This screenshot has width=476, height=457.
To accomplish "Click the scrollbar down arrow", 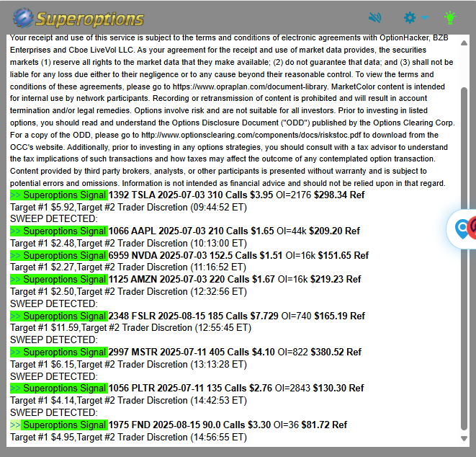I will click(x=463, y=438).
